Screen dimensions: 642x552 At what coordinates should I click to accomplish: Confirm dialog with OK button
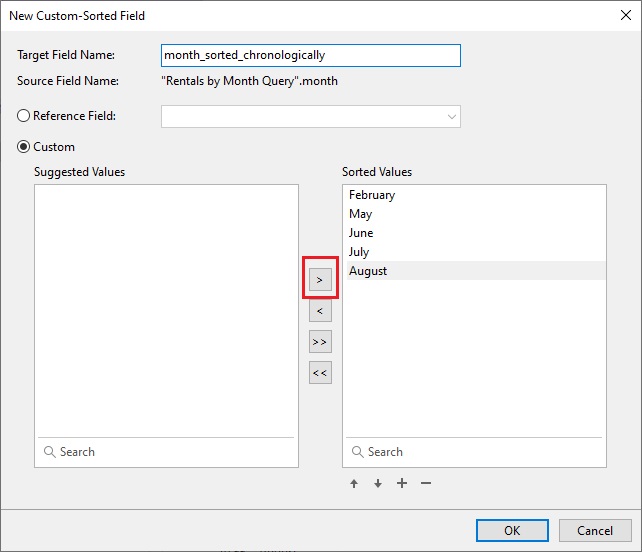click(512, 531)
